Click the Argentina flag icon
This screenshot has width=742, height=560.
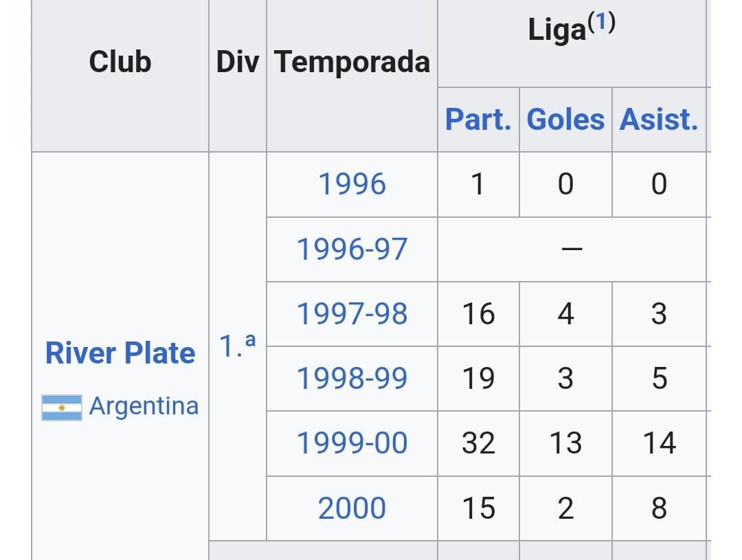click(x=62, y=407)
